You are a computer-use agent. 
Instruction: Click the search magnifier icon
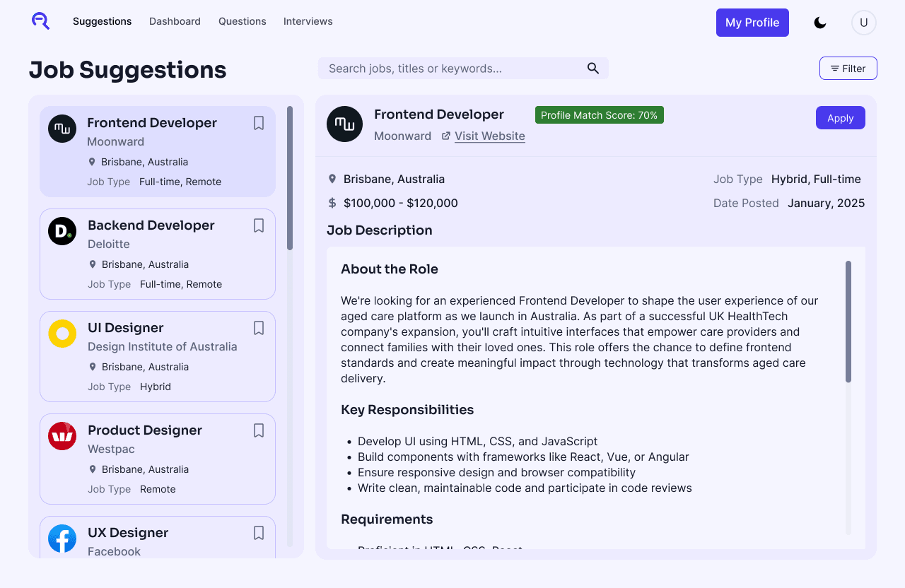pos(593,69)
